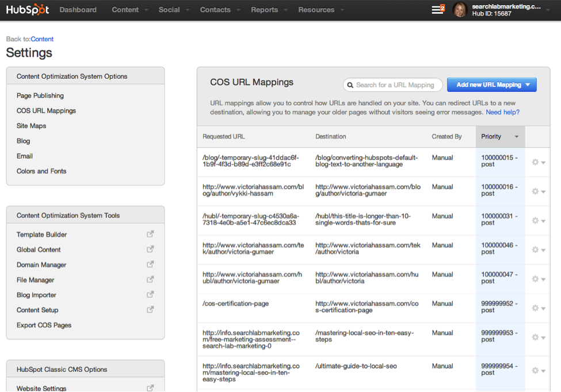Open Global Content tool link

tap(39, 249)
